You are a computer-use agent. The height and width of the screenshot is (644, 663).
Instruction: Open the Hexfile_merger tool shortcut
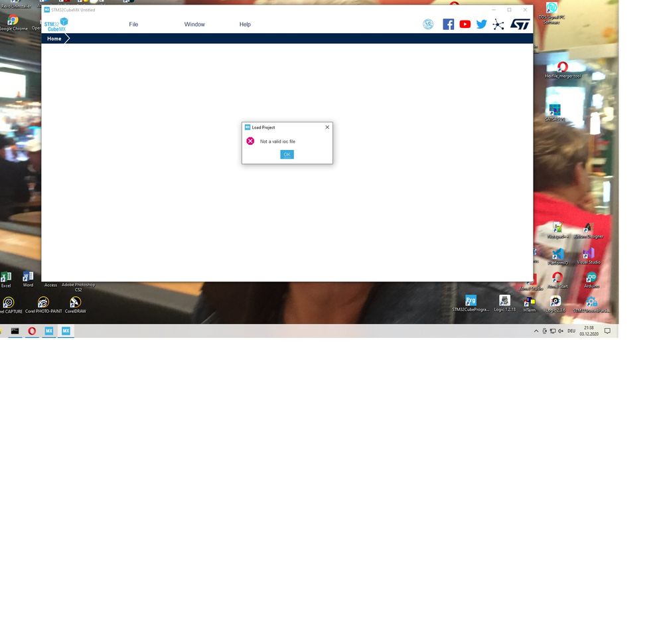click(x=562, y=70)
